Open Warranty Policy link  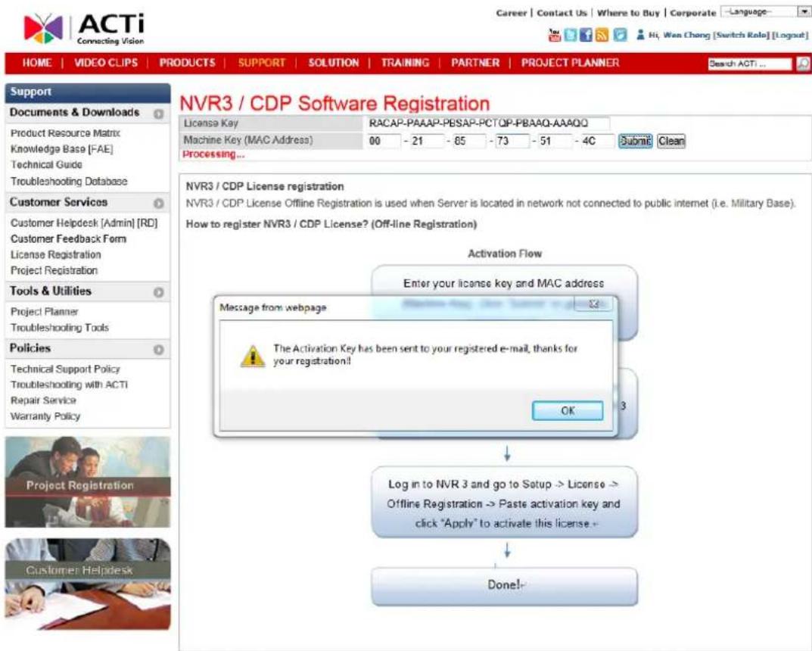[x=45, y=416]
